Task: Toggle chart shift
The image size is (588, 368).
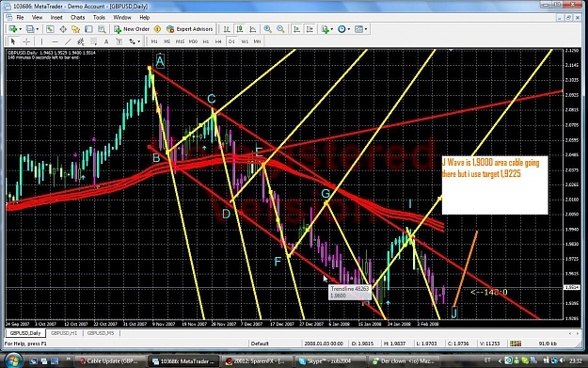Action: click(x=310, y=29)
